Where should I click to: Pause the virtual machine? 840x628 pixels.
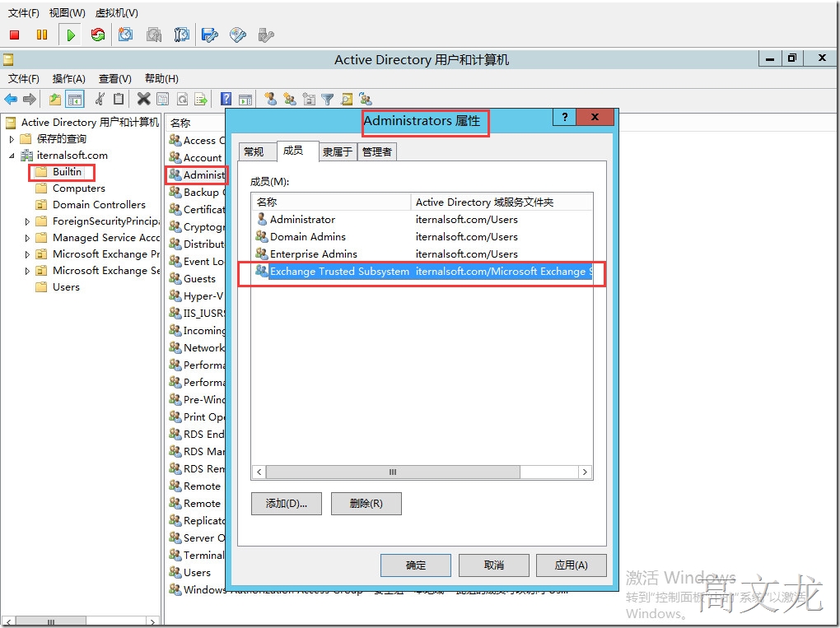(x=42, y=35)
